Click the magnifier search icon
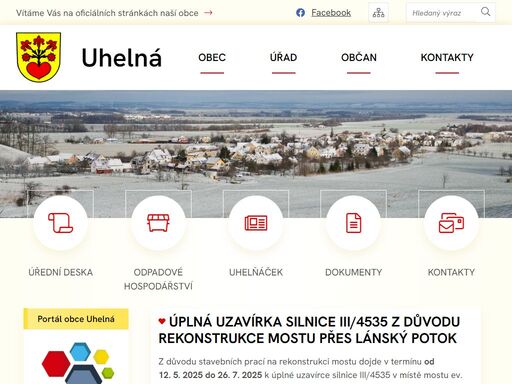Viewport: 512px width, 384px height. (x=485, y=12)
